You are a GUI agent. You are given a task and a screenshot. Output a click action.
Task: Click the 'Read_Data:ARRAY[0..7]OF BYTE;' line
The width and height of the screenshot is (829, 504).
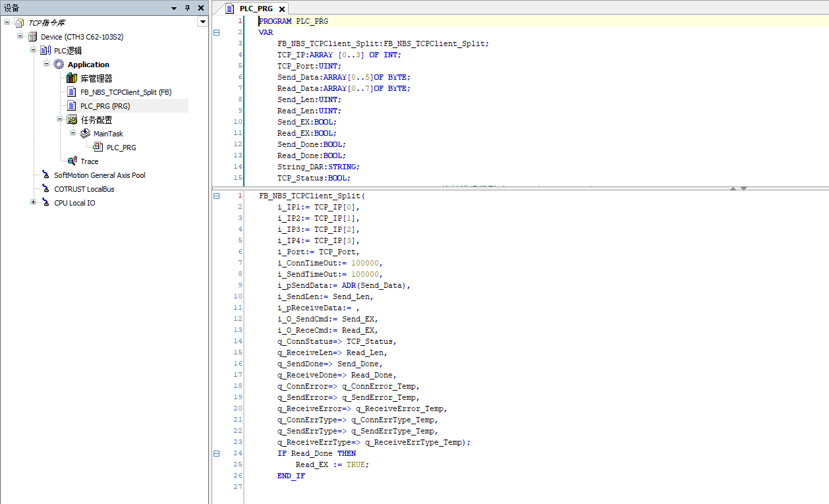coord(344,88)
